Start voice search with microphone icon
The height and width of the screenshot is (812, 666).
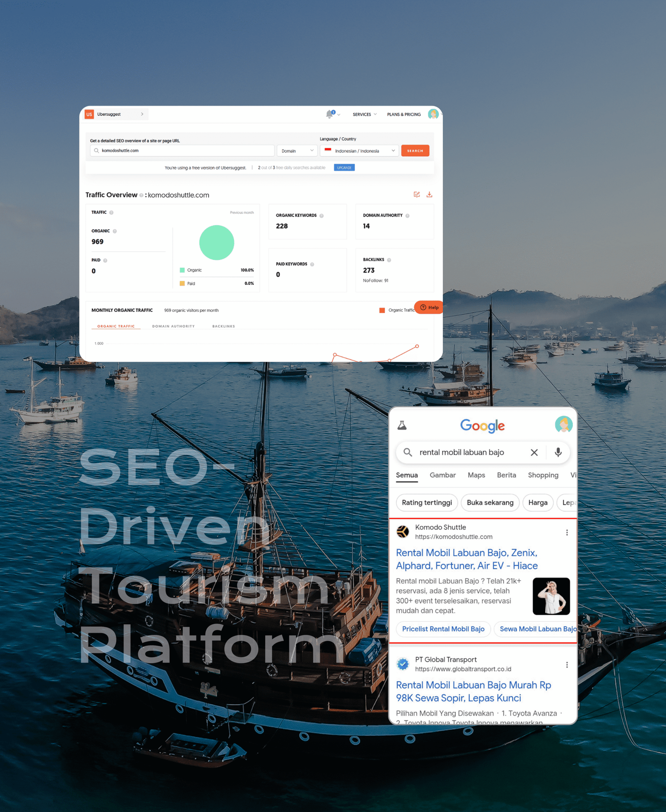point(558,452)
